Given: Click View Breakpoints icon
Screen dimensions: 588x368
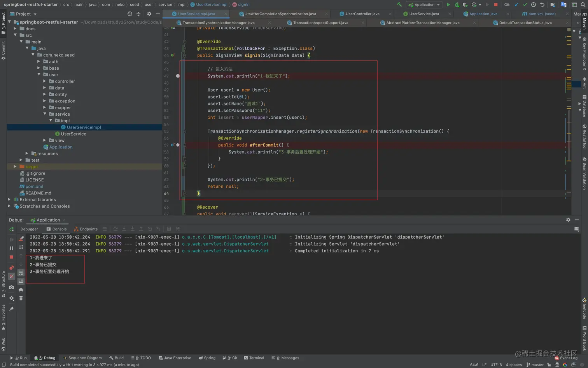Looking at the screenshot, I should (x=11, y=268).
